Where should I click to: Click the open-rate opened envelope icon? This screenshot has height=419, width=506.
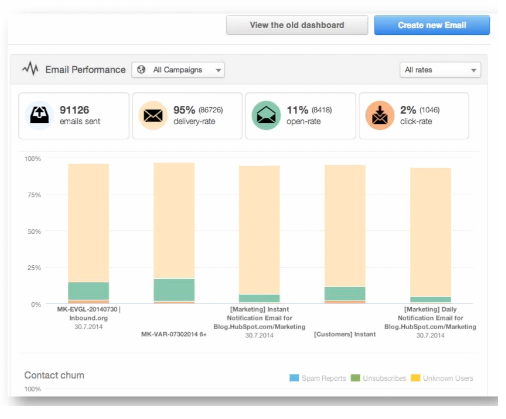pyautogui.click(x=266, y=115)
